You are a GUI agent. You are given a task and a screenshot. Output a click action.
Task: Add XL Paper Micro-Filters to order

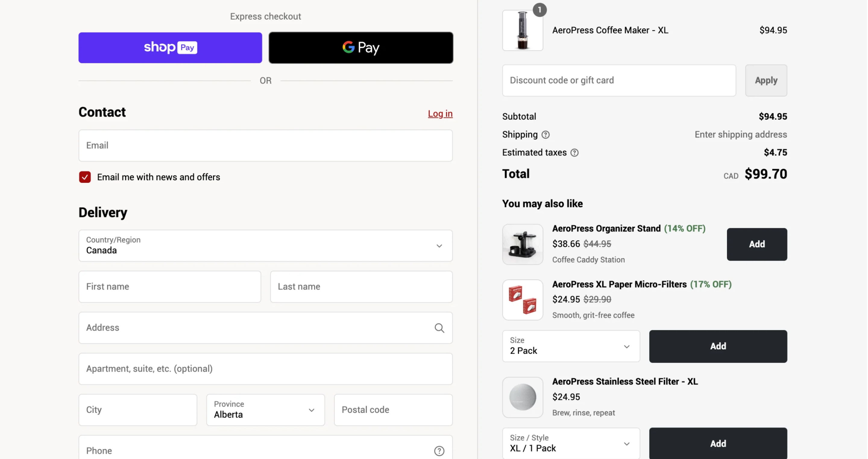click(718, 346)
